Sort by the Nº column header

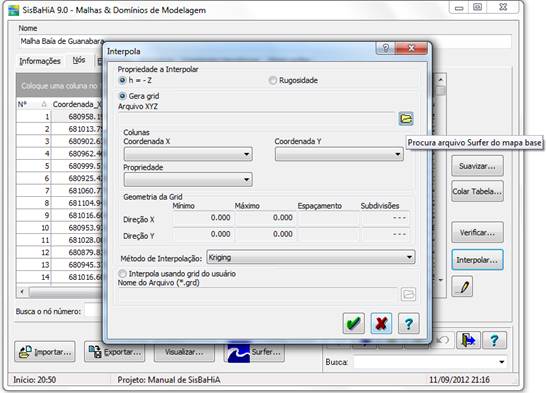coord(33,104)
